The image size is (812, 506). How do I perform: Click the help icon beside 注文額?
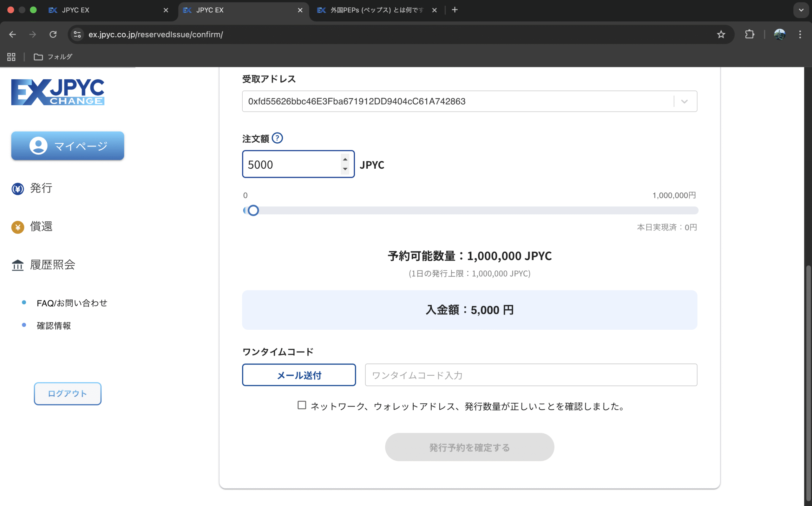[x=277, y=138]
